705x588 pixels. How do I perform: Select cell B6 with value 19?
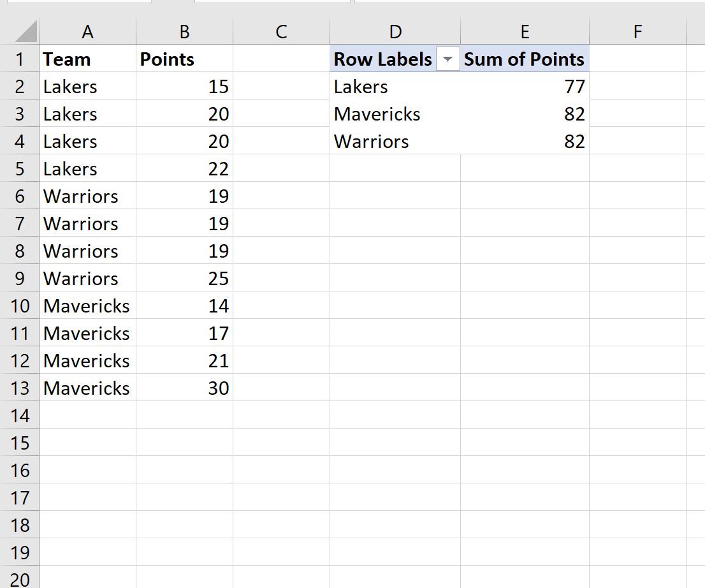point(184,196)
